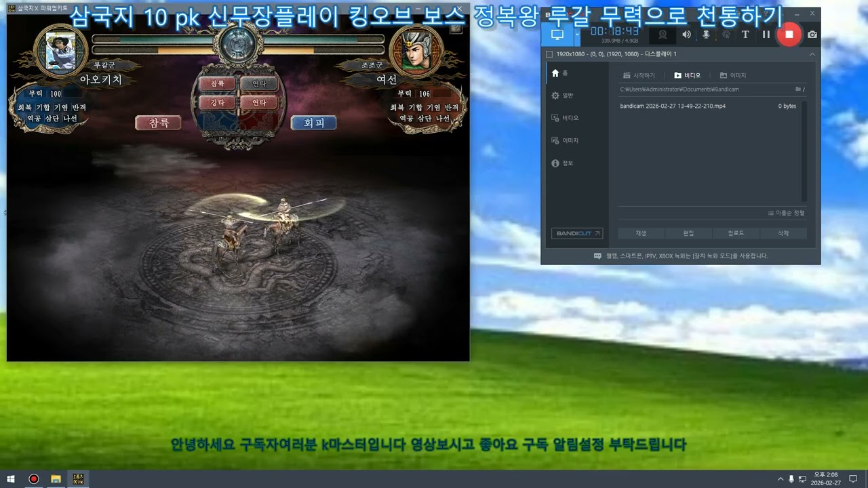
Task: Click 아오키치 character portrait
Action: tap(60, 49)
